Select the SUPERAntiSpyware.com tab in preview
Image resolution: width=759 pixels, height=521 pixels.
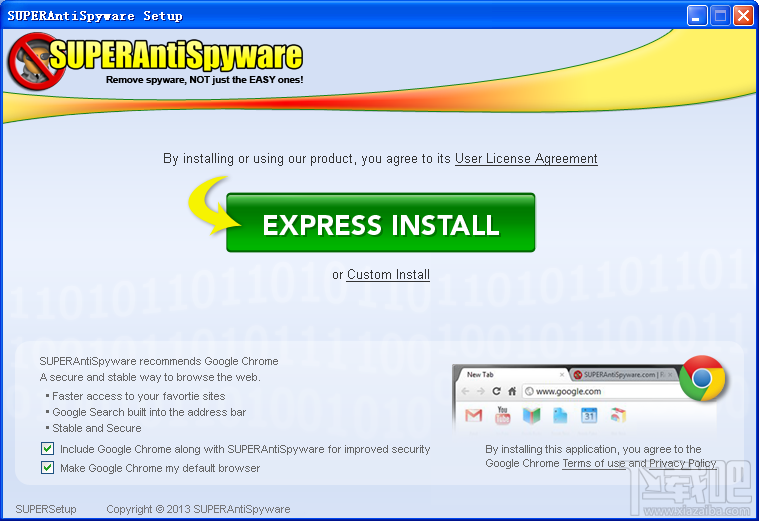click(x=624, y=375)
